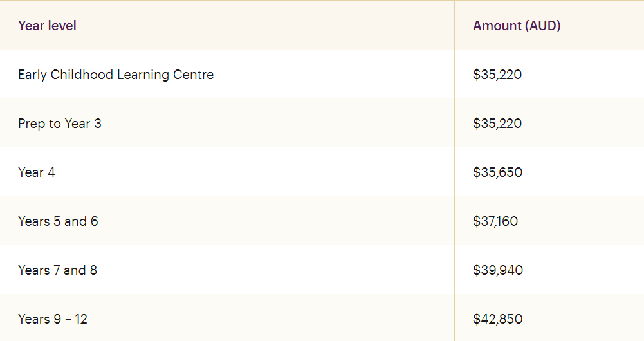Click the Prep to Year 3 label
The height and width of the screenshot is (341, 644).
tap(60, 124)
